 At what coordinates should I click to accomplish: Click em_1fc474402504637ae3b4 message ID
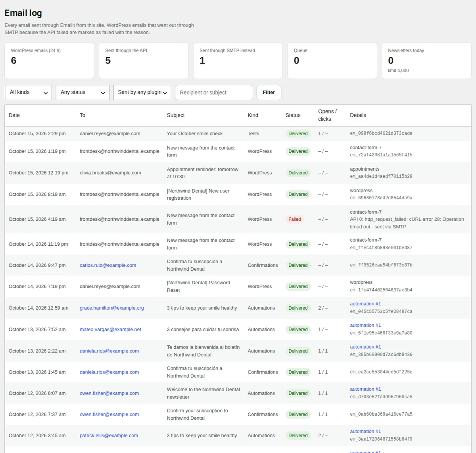(381, 290)
